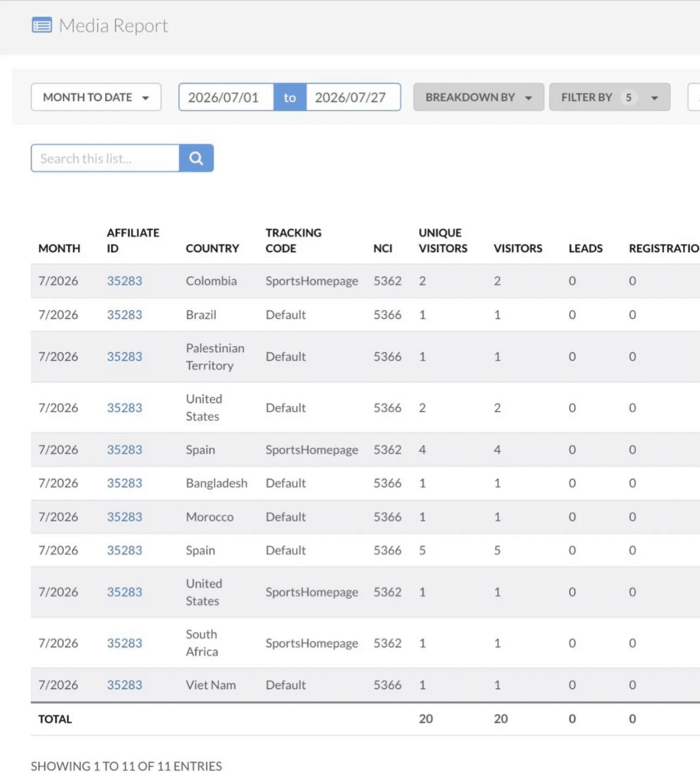Viewport: 700px width, 778px height.
Task: Sort by the Visitors column header
Action: 518,248
